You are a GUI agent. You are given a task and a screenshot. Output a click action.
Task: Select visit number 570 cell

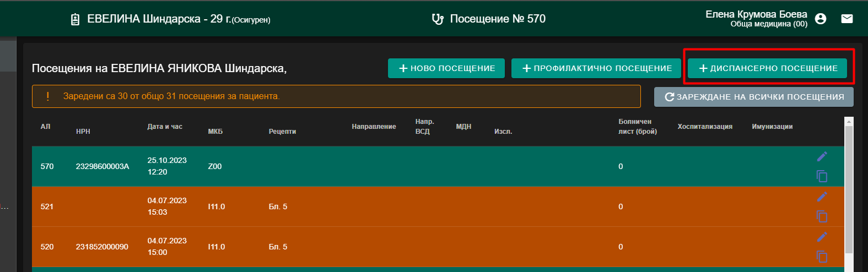click(47, 166)
